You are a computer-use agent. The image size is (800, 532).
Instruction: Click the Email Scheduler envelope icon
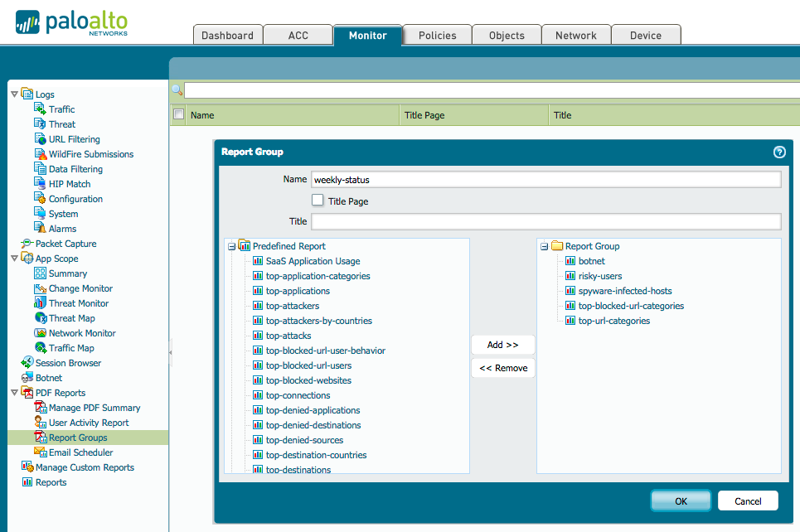coord(41,452)
